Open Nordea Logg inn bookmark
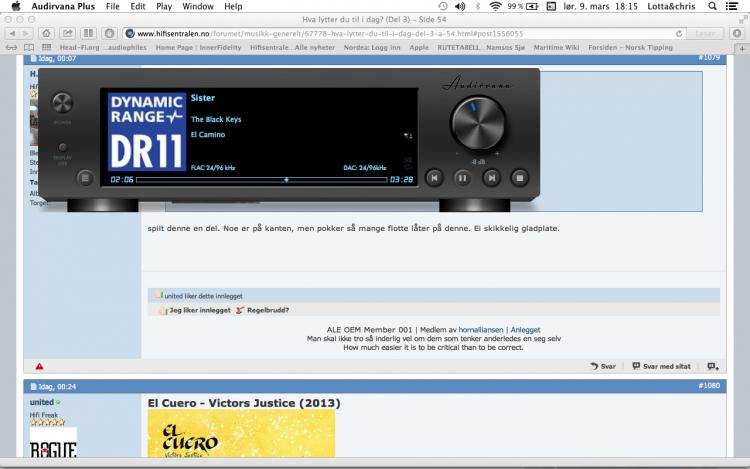 [x=372, y=47]
